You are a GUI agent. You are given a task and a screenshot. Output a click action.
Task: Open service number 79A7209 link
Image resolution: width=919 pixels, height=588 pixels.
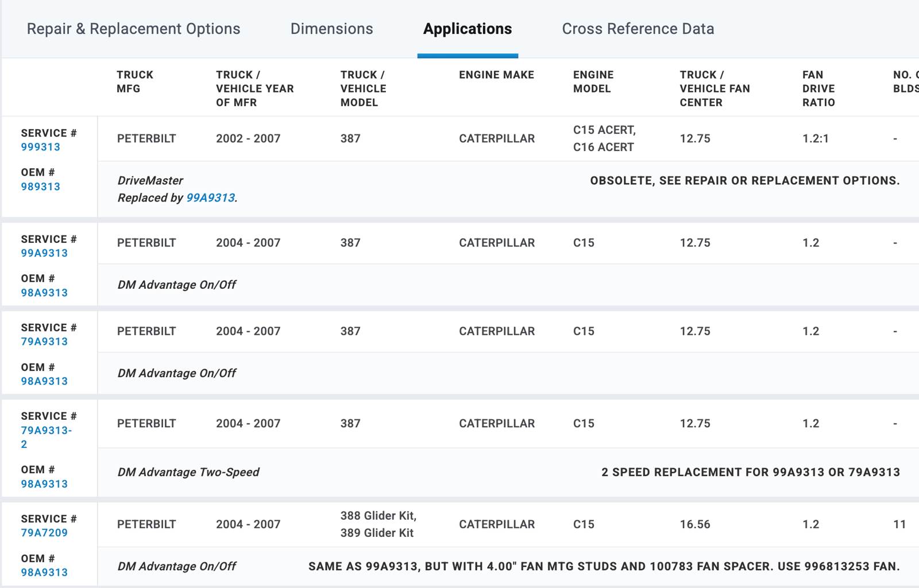tap(44, 533)
